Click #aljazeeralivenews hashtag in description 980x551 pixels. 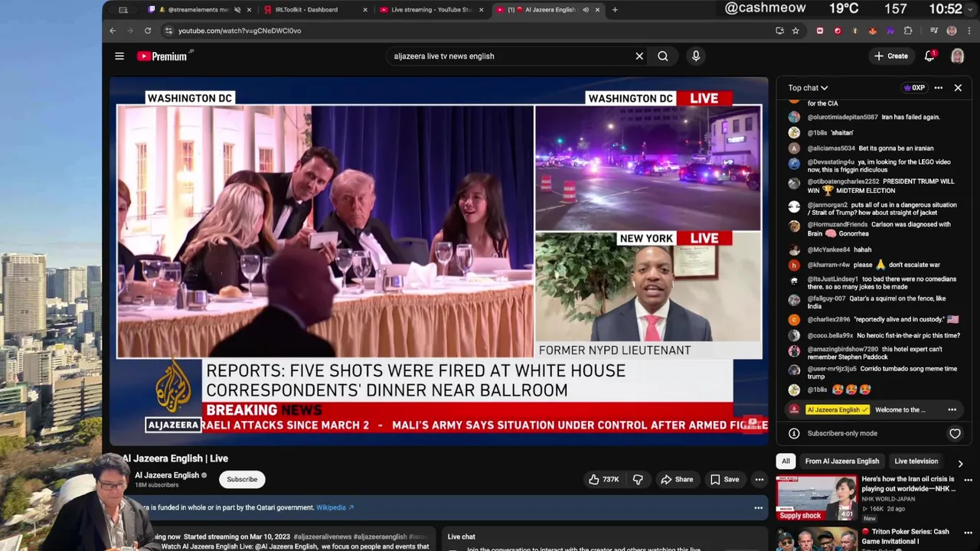point(322,537)
